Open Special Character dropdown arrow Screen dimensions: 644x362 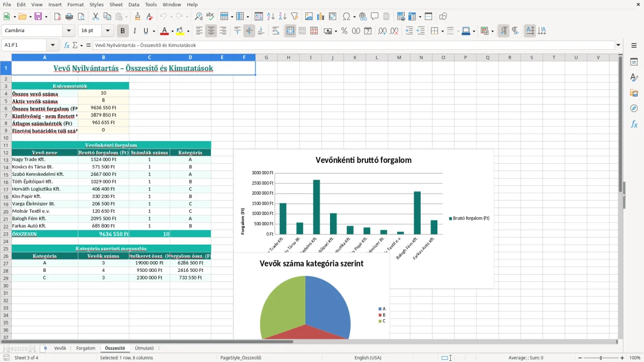(x=353, y=17)
